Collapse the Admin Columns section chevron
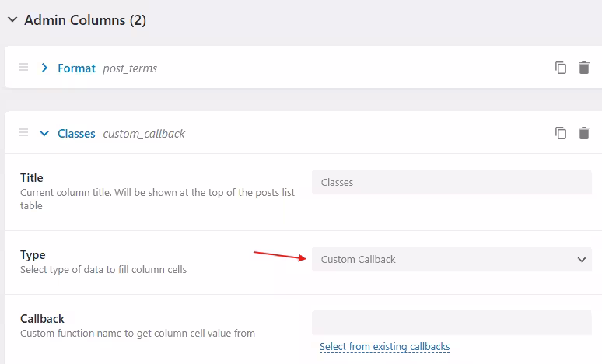The width and height of the screenshot is (602, 364). click(x=12, y=19)
